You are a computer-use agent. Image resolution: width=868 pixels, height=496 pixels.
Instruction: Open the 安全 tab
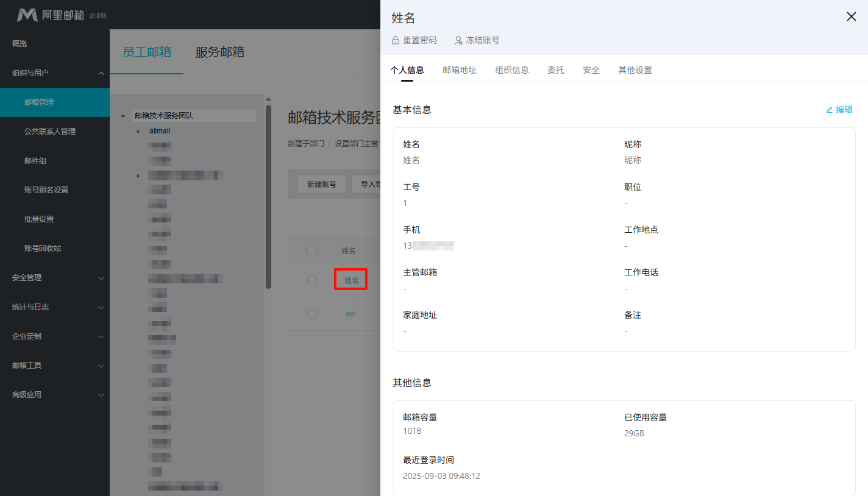point(591,70)
